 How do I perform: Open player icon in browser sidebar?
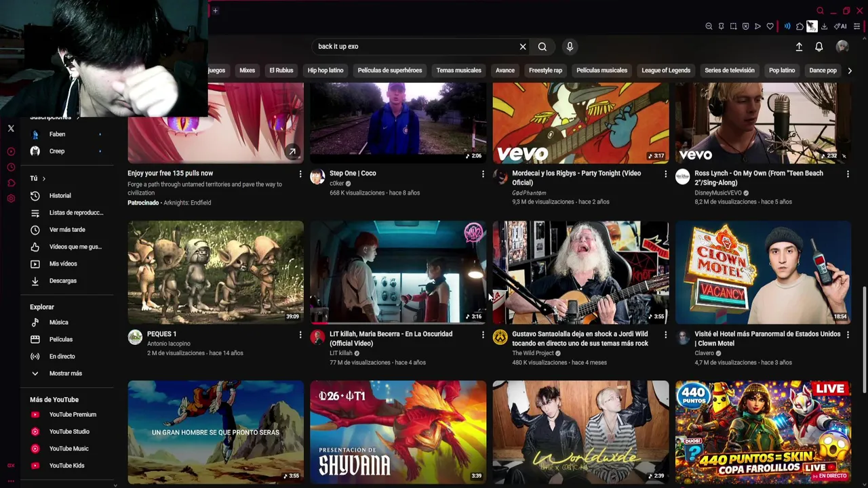[11, 151]
